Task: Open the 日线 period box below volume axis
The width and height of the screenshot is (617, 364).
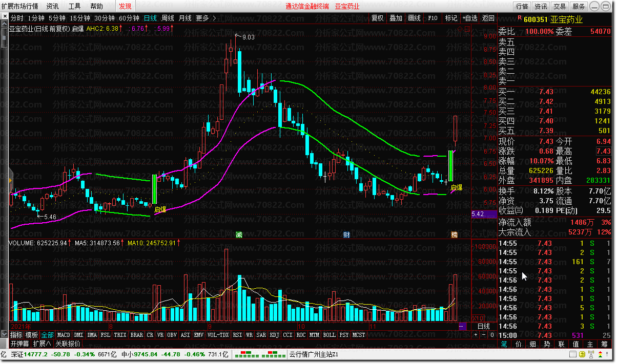Action: (484, 326)
